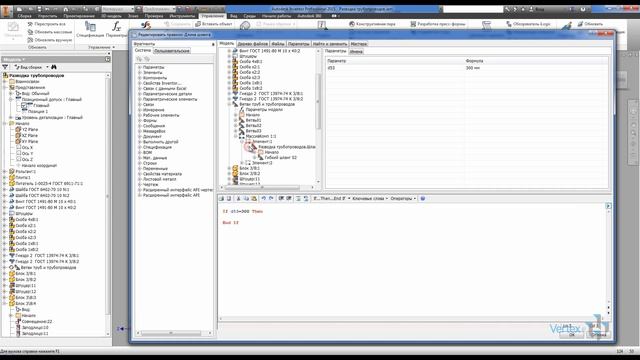Image resolution: width=640 pixels, height=360 pixels.
Task: Click the Разработка пресс-формы ribbon command
Action: pyautogui.click(x=438, y=24)
